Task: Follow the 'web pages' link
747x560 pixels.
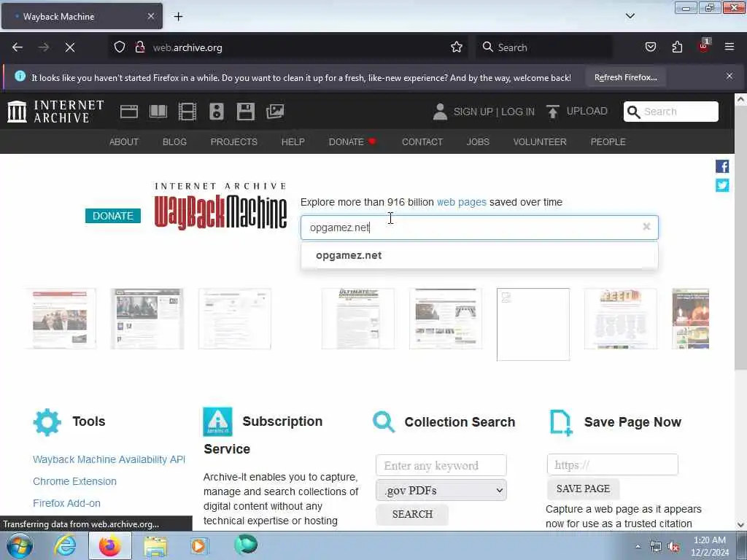Action: click(462, 202)
